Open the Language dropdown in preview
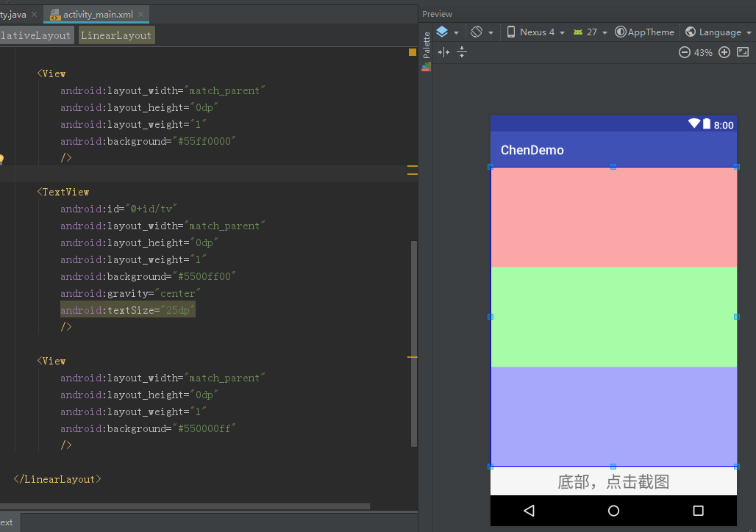 tap(718, 32)
